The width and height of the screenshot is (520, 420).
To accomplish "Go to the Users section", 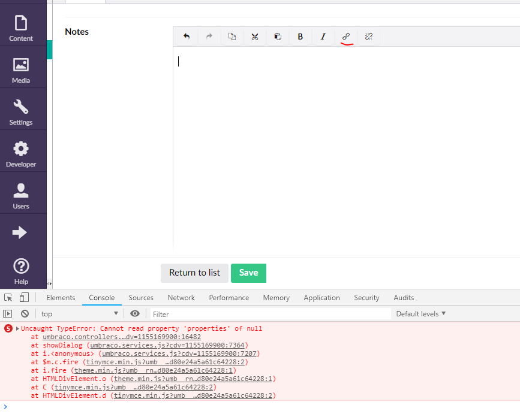I will coord(21,195).
